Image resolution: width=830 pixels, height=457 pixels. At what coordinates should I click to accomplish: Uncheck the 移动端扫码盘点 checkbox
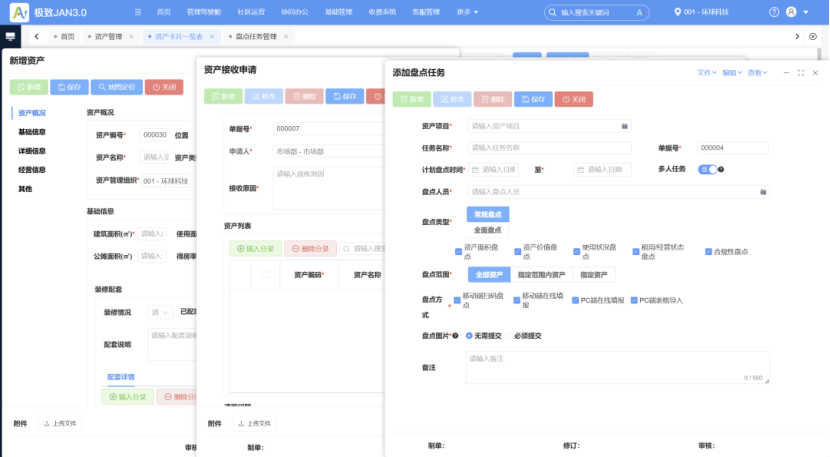click(457, 300)
